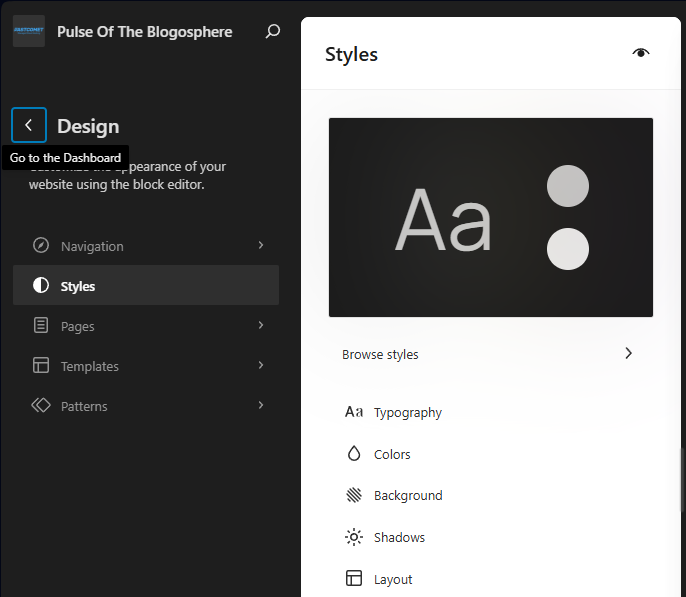
Task: Click the Aa style preview card
Action: coord(444,218)
